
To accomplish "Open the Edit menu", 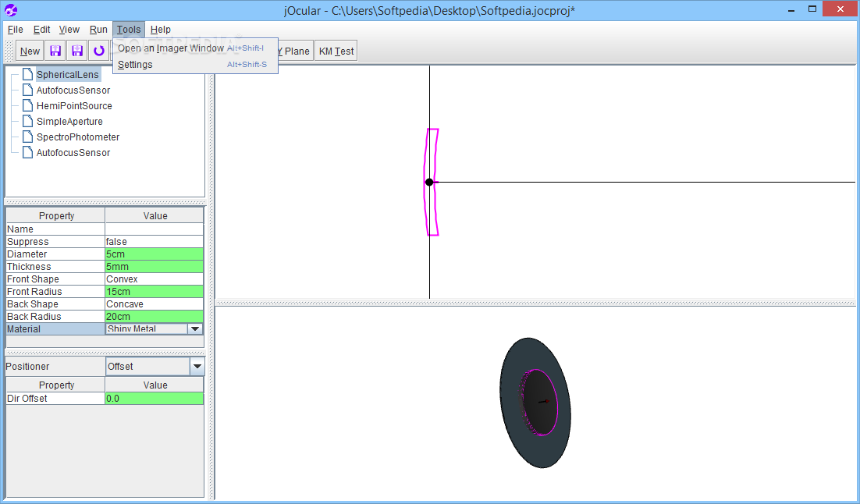I will click(x=41, y=30).
